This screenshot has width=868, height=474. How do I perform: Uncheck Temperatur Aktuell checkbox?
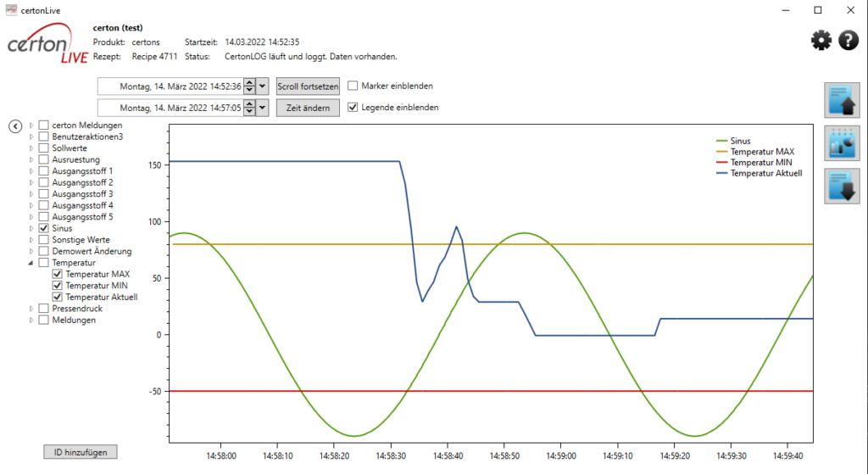57,298
